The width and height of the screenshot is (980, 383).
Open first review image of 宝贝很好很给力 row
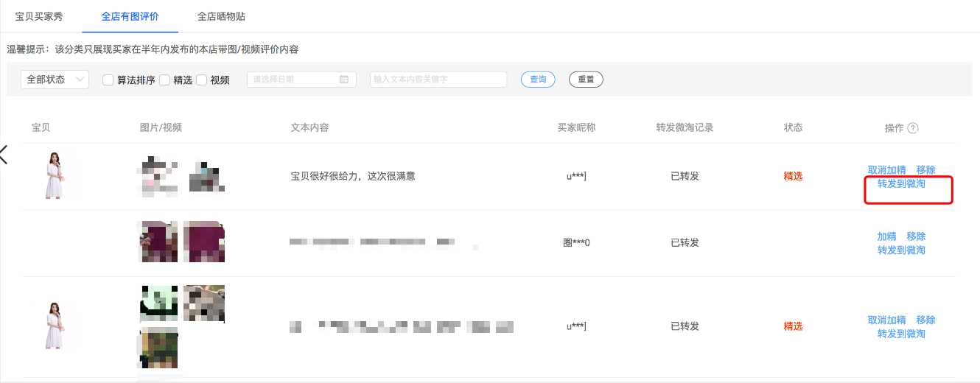(158, 175)
